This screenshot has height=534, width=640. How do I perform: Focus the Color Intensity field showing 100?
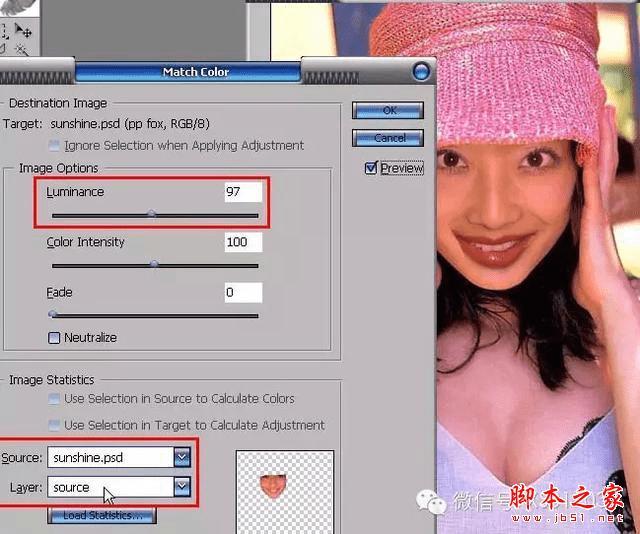[243, 242]
